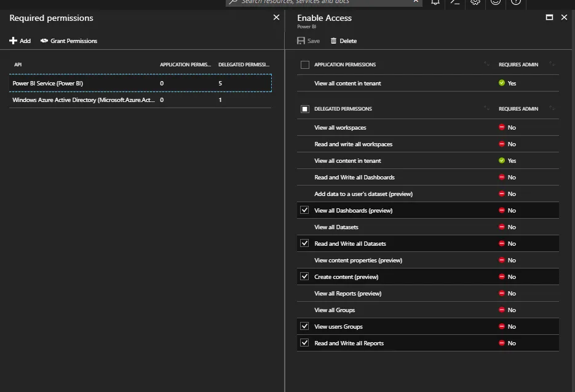
Task: Open portal settings gear
Action: pos(475,2)
